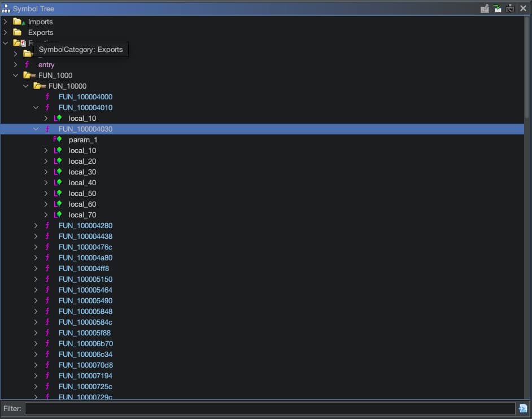532x419 pixels.
Task: Toggle navigation on incoming location icon
Action: pyautogui.click(x=498, y=8)
